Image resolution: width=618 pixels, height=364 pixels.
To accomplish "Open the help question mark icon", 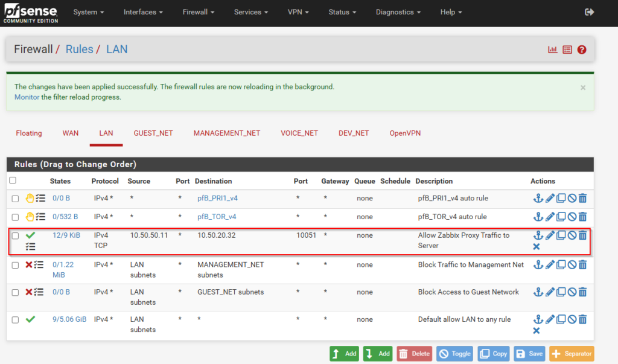I will point(582,49).
